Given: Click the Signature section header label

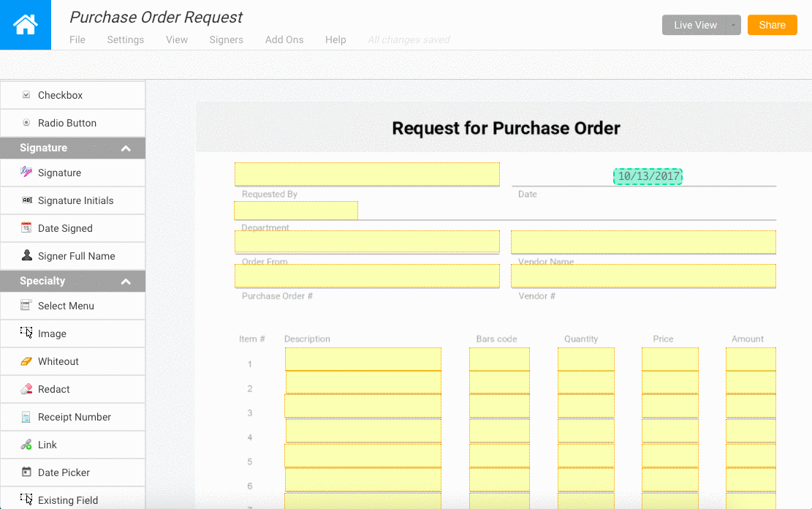Looking at the screenshot, I should coord(44,148).
